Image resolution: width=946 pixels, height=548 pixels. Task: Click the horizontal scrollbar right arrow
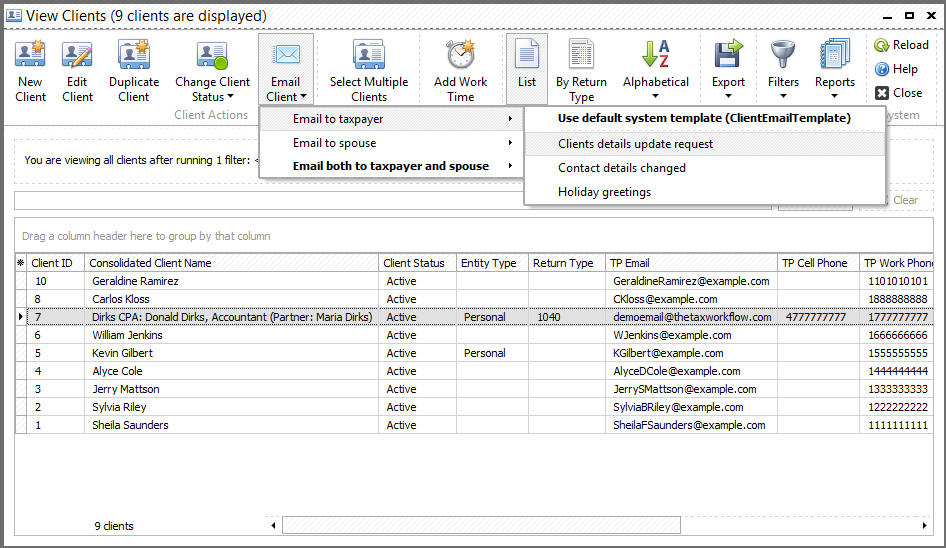tap(924, 526)
